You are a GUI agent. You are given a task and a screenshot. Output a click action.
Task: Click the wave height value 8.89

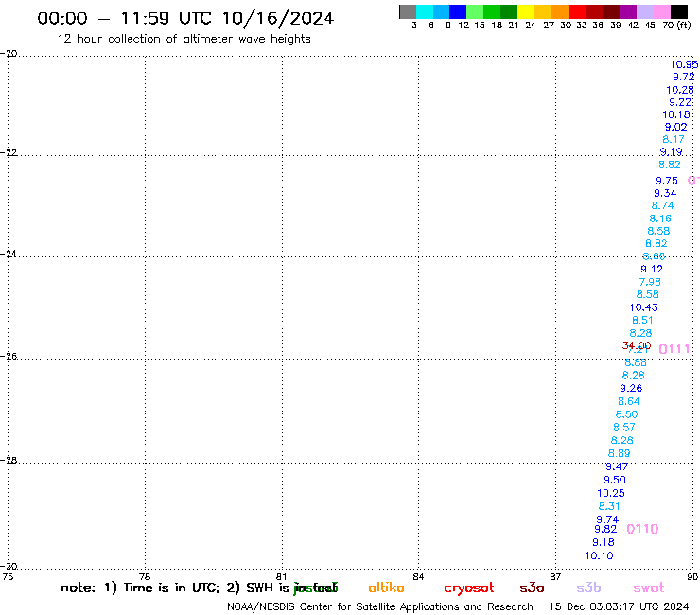(619, 454)
